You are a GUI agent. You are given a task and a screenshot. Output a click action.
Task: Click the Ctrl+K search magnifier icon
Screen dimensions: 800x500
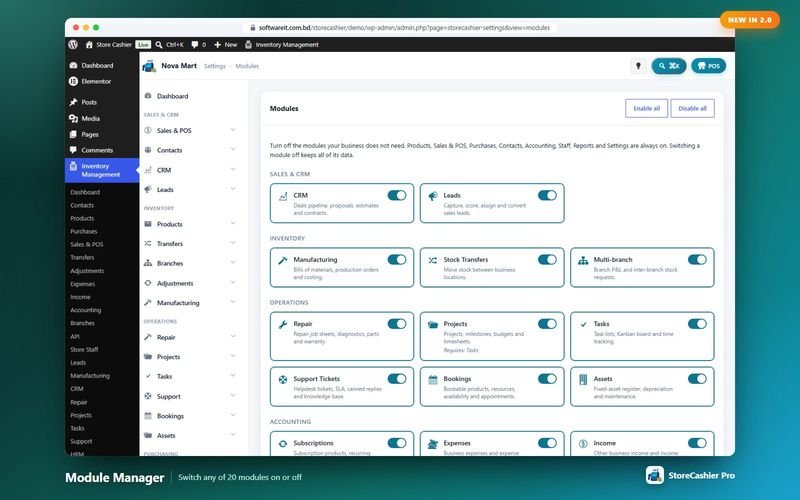[159, 44]
